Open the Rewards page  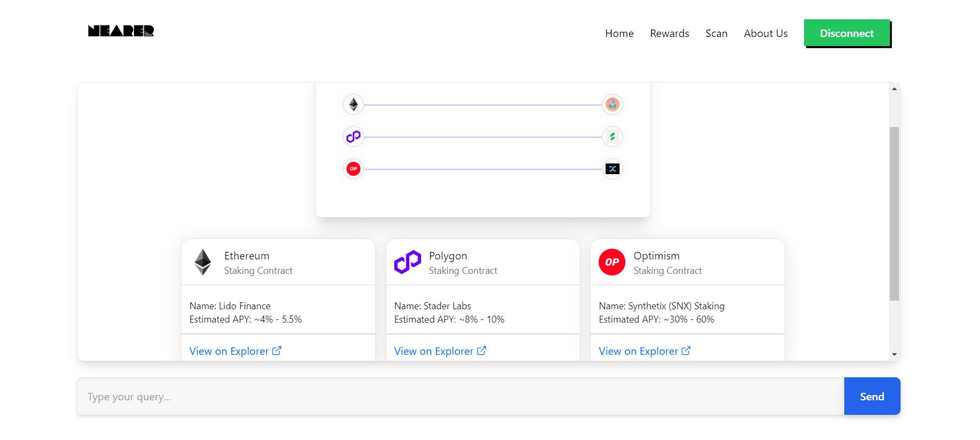[669, 33]
